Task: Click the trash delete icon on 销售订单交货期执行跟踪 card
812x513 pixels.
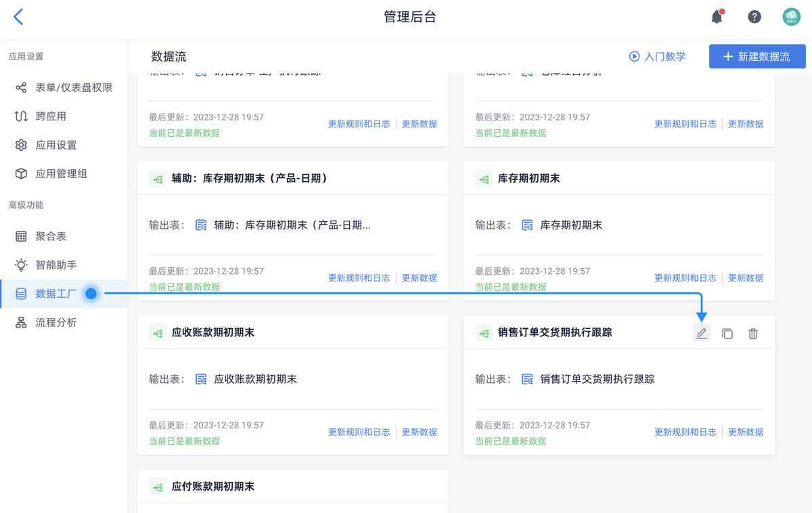Action: tap(753, 332)
